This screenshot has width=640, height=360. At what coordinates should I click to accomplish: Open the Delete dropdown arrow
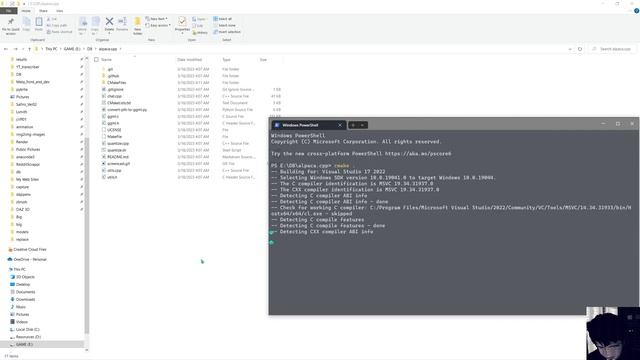click(109, 33)
